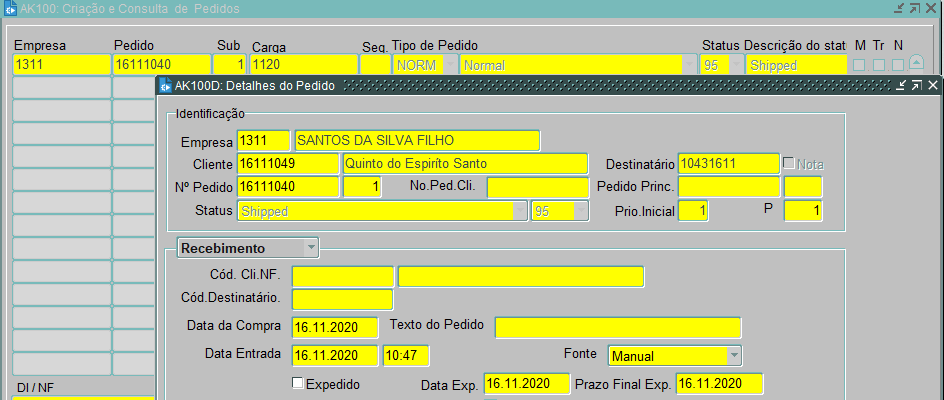Click the empty Texto do Pedido field
This screenshot has height=400, width=944.
point(618,327)
